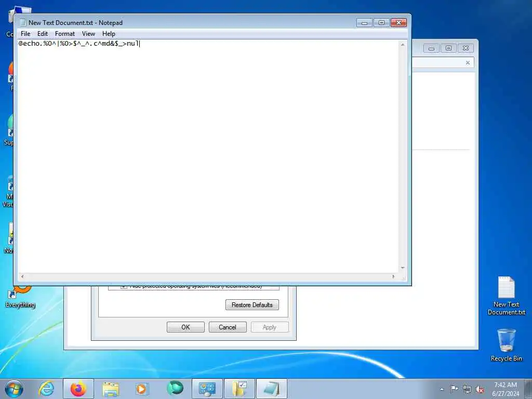Open the network tray icon

click(467, 389)
